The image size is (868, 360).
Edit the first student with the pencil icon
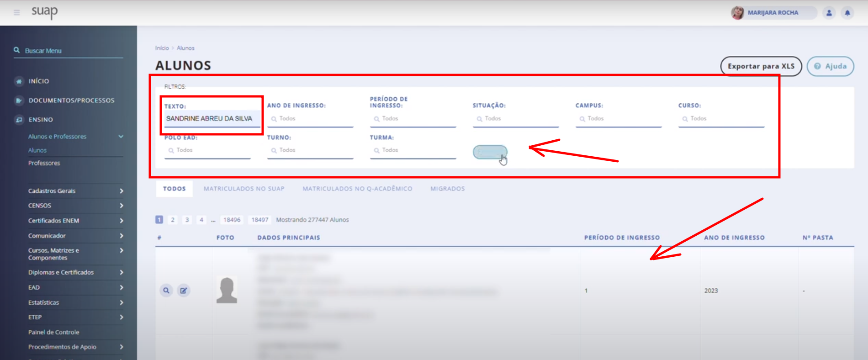(184, 290)
